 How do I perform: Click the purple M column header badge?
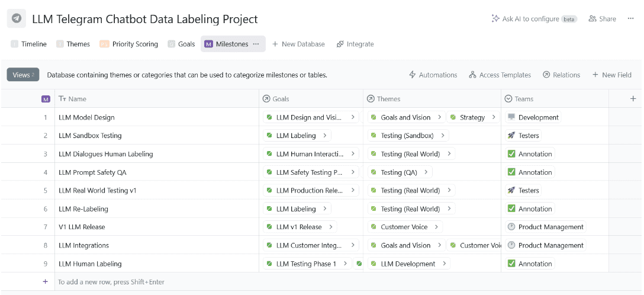(46, 99)
